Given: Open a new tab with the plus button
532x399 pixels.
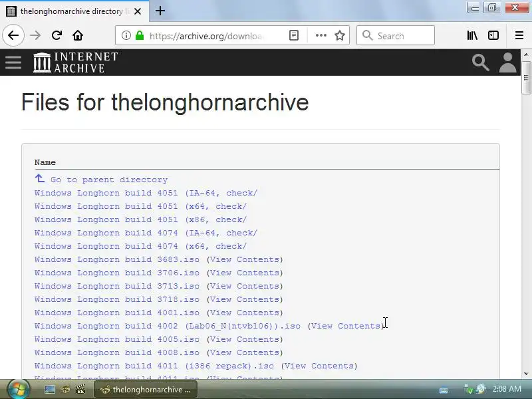Looking at the screenshot, I should 160,11.
